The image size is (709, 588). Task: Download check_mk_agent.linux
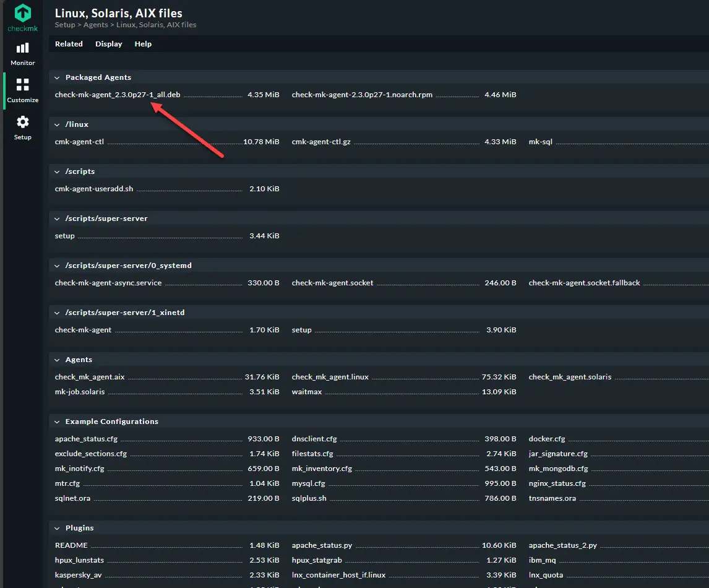[x=330, y=377]
